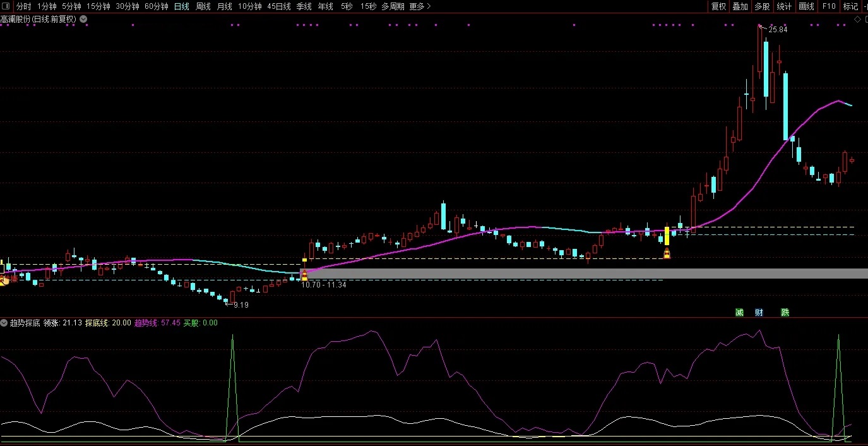Open the 复权 adjustment menu

pos(718,6)
